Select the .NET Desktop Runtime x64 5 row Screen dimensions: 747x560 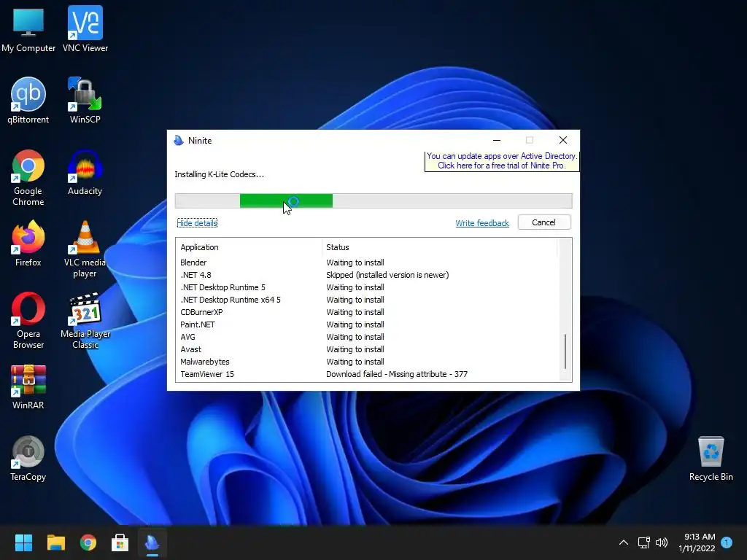[x=367, y=300]
